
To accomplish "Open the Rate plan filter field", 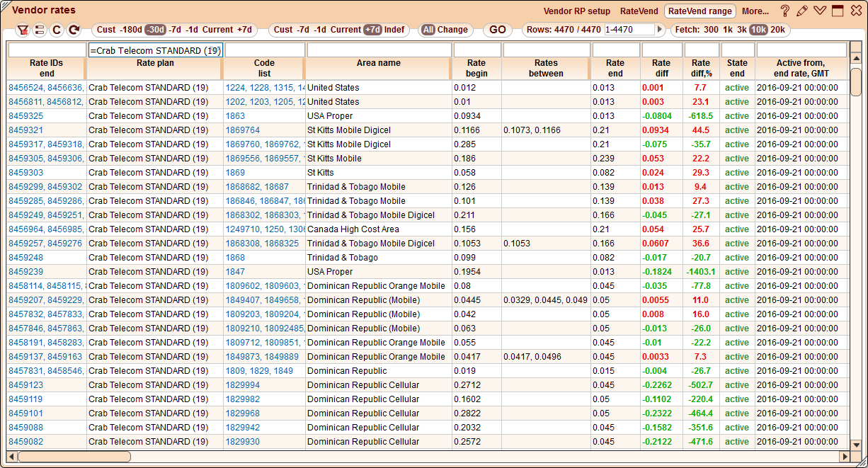I will tap(156, 50).
